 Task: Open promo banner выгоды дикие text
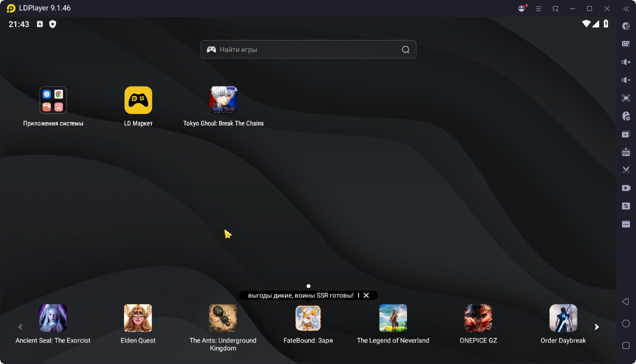(x=300, y=295)
